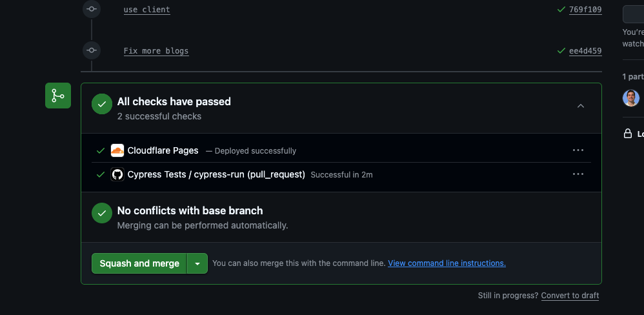Screen dimensions: 644x315
Task: Click "Merging can be performed automatically." text
Action: click(x=203, y=225)
